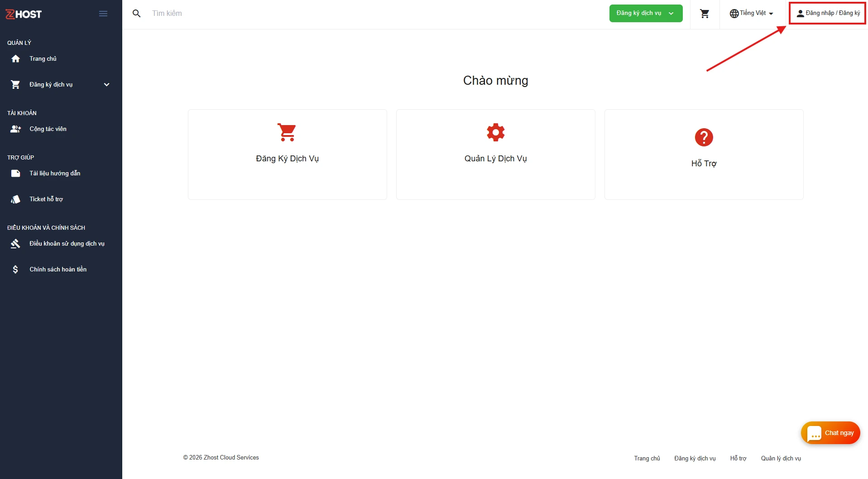Open the Tiếng Việt language dropdown
Screen dimensions: 868x479
(x=752, y=13)
